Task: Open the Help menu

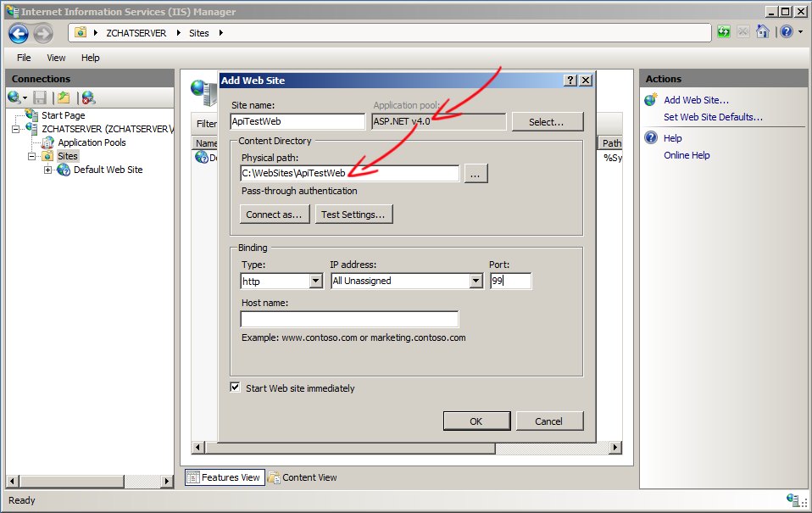Action: (90, 58)
